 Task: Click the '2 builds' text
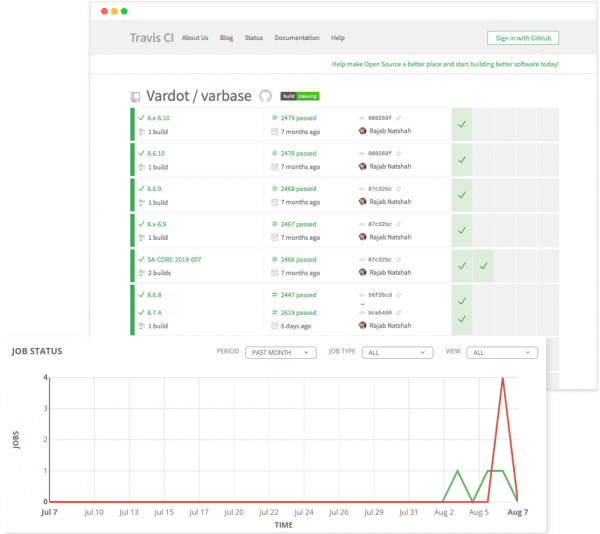point(160,273)
